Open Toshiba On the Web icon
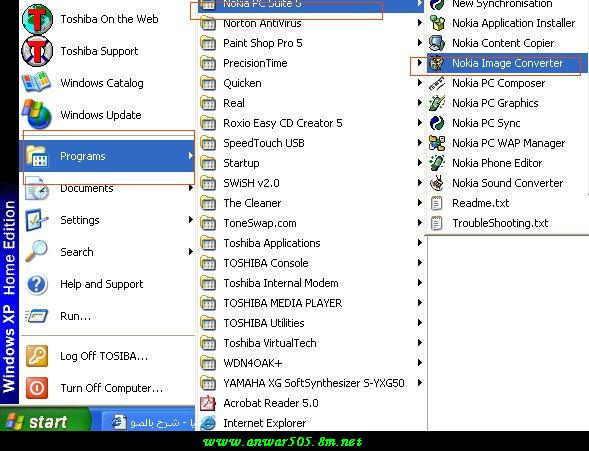 (37, 19)
